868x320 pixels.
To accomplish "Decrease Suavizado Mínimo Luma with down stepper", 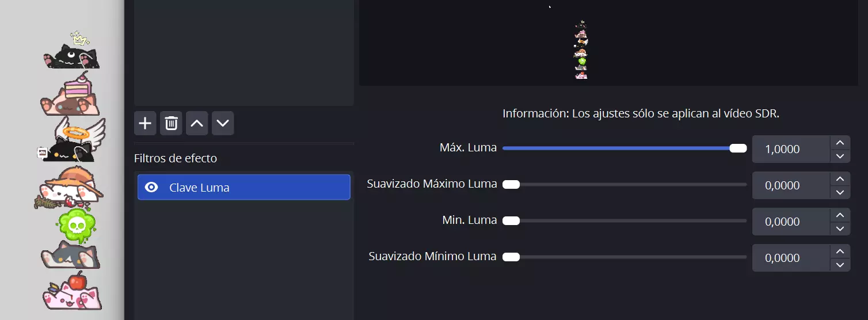I will point(840,265).
